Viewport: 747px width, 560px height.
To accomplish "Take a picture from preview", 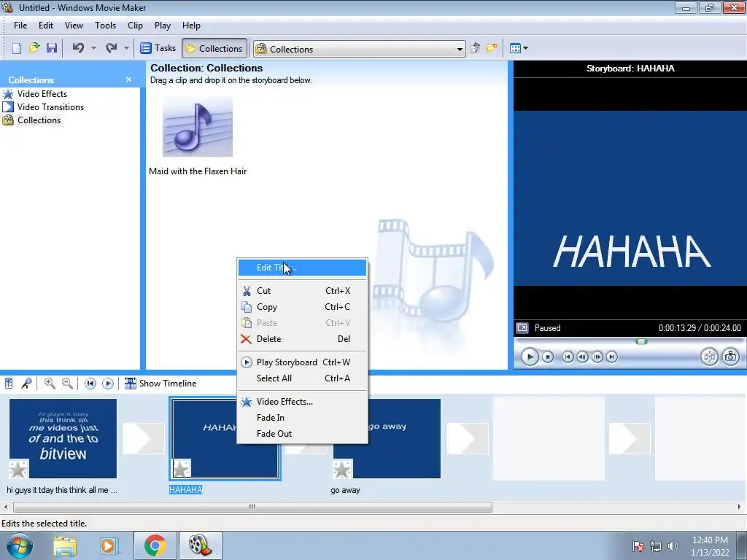I will tap(731, 357).
